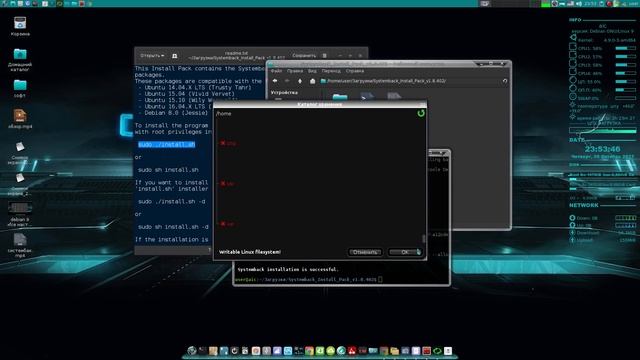Go to the home folder in the file manager
The width and height of the screenshot is (640, 360).
tap(312, 81)
